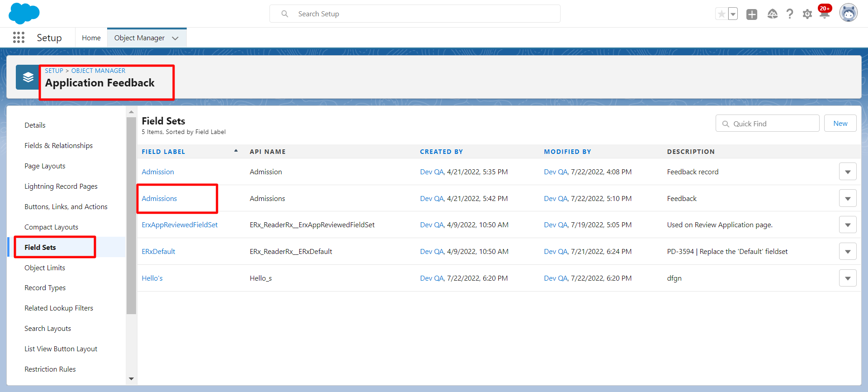Open the App Launcher grid icon
Viewport: 868px width, 392px height.
pos(19,38)
